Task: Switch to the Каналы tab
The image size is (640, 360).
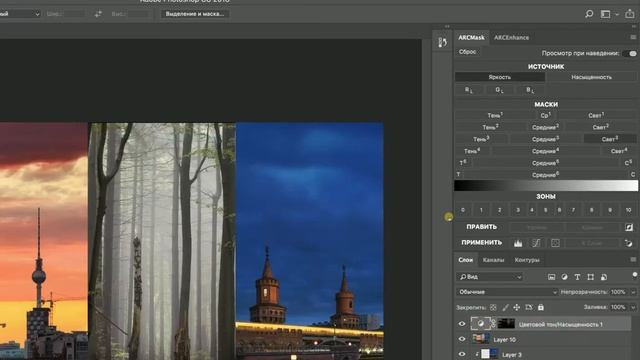Action: [493, 260]
